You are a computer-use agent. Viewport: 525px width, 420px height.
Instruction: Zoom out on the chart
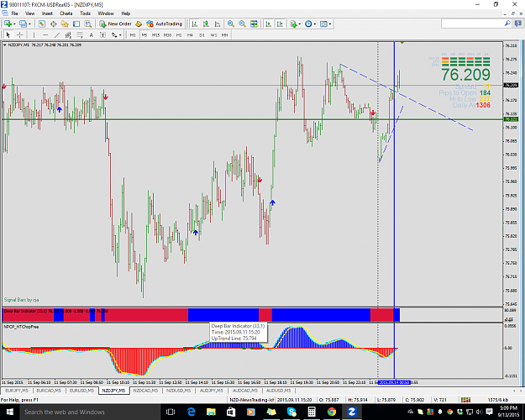tap(242, 24)
